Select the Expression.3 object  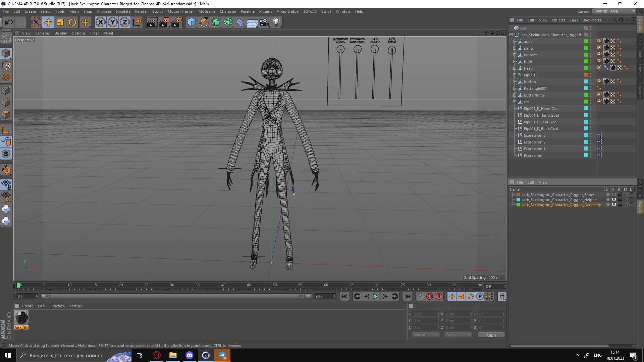[x=534, y=135]
